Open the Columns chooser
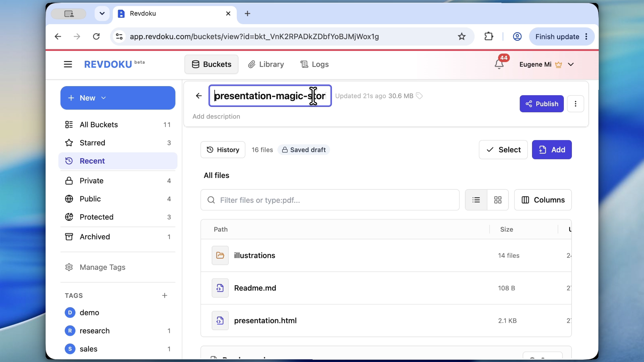The image size is (644, 362). [x=543, y=200]
